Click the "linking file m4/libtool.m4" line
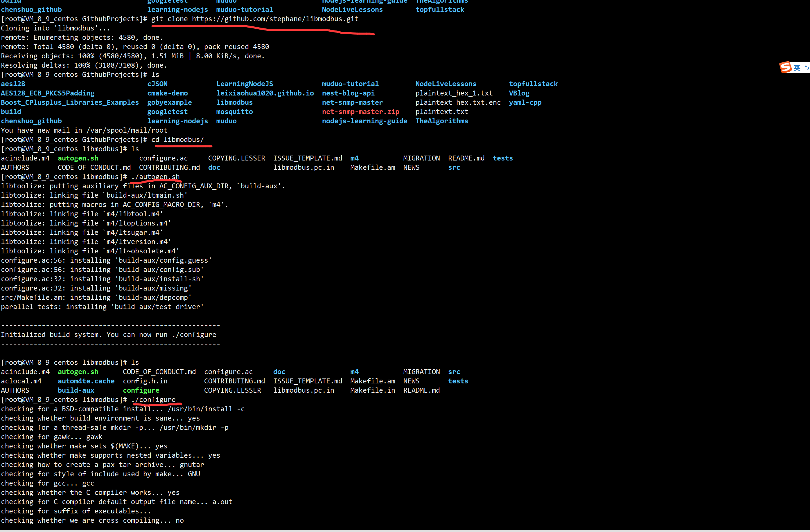Viewport: 810px width, 532px height. pyautogui.click(x=82, y=214)
